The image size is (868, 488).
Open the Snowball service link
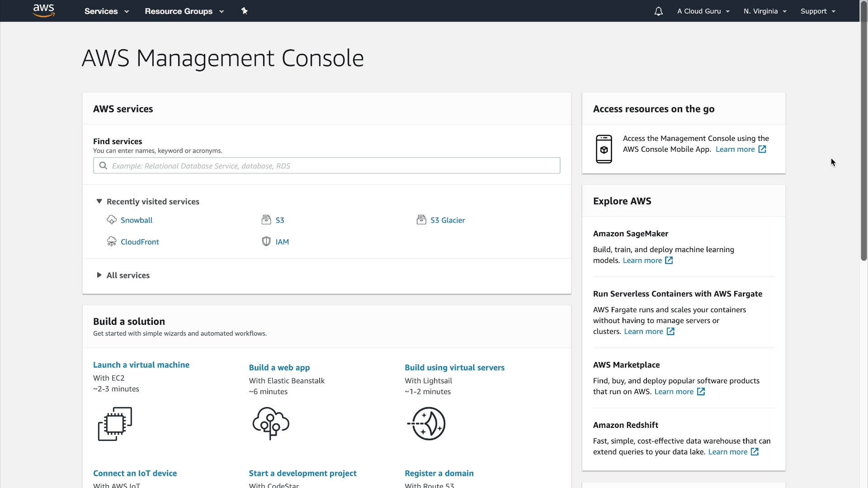pyautogui.click(x=136, y=220)
